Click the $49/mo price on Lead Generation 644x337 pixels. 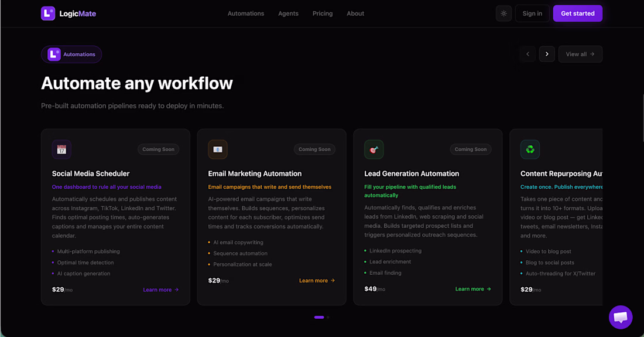(375, 289)
